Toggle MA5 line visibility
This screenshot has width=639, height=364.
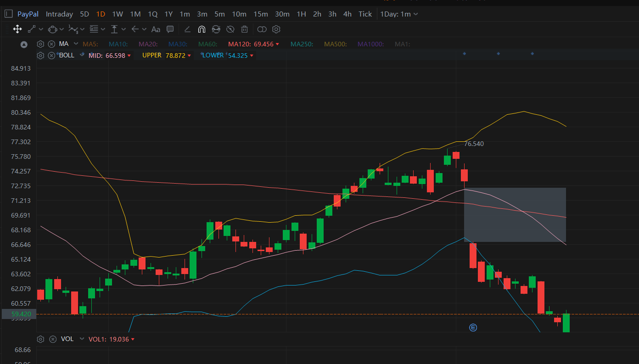pyautogui.click(x=90, y=44)
